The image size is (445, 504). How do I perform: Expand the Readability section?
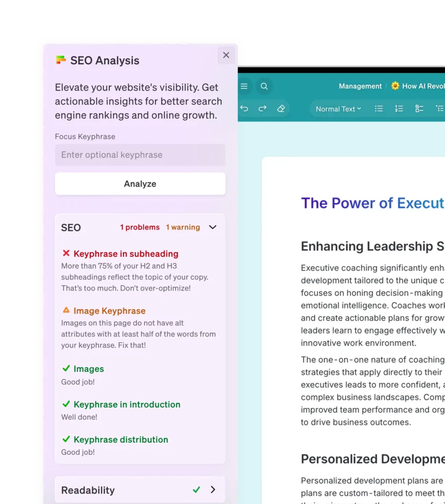point(213,490)
